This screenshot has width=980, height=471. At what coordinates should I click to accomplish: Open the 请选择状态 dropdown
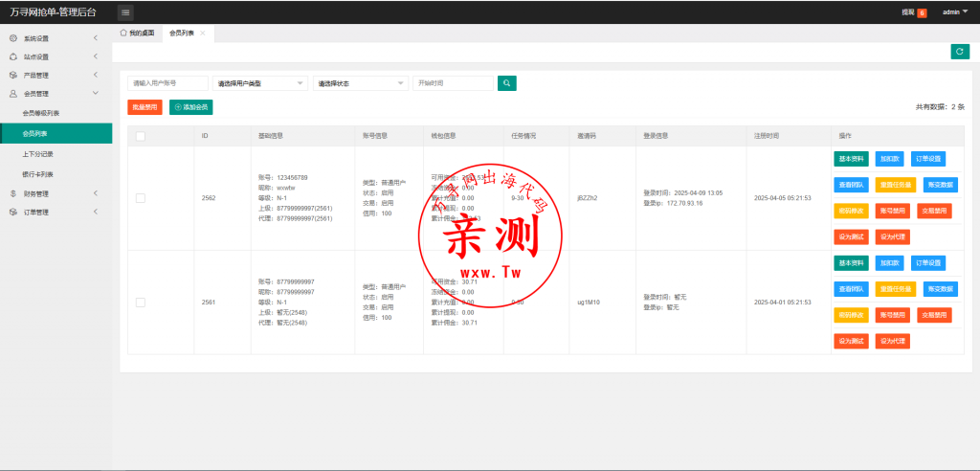[x=361, y=83]
